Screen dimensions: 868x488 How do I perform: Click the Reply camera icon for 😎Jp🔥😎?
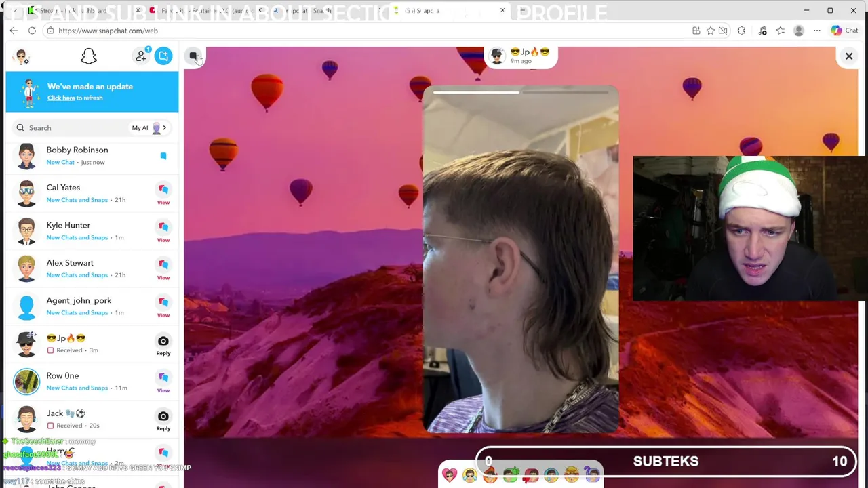point(163,341)
